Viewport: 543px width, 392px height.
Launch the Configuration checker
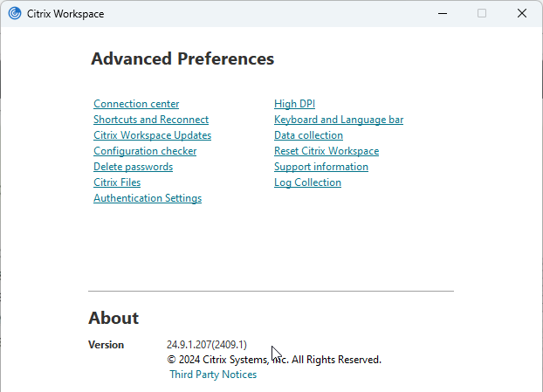(x=145, y=151)
